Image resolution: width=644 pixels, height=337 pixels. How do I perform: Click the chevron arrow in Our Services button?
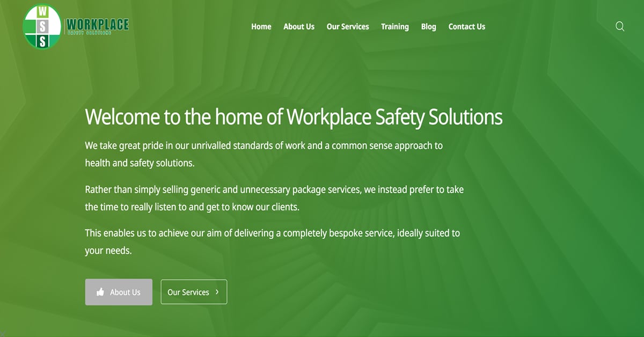tap(217, 292)
